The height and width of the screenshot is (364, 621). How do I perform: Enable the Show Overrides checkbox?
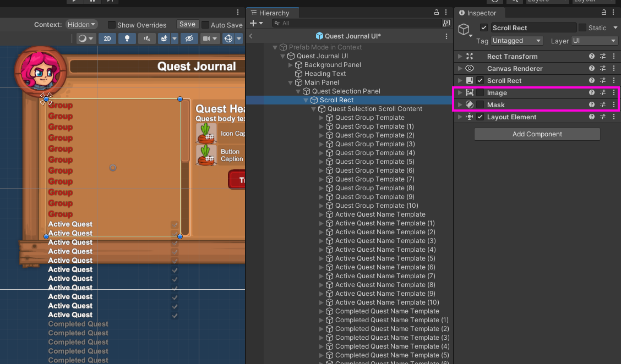coord(112,25)
